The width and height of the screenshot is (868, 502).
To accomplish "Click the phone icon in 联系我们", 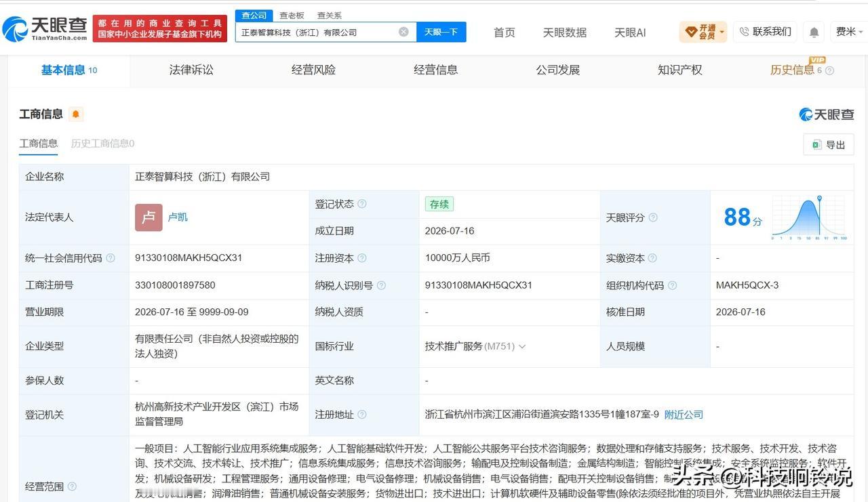I will [744, 32].
